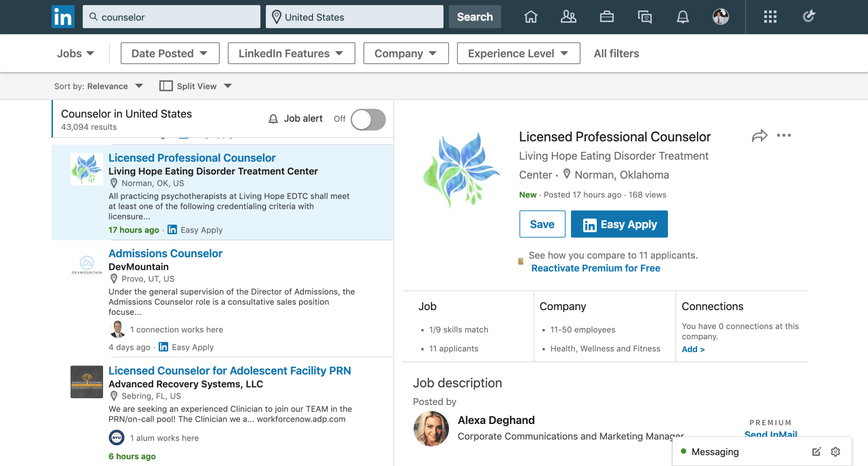Click the search magnifier icon
868x466 pixels.
tap(94, 17)
